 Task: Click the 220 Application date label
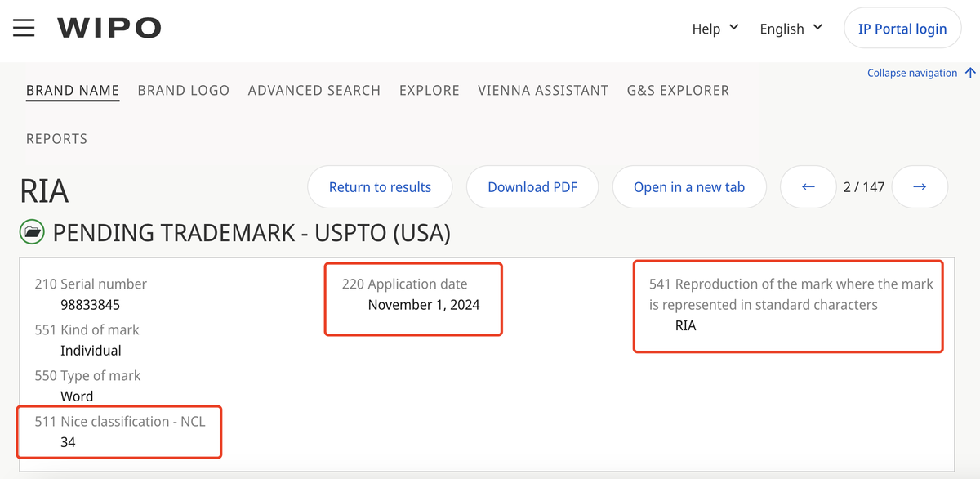405,284
